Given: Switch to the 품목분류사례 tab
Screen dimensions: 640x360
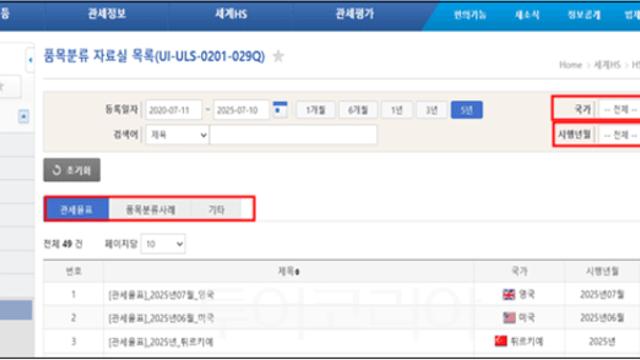Looking at the screenshot, I should pyautogui.click(x=150, y=209).
